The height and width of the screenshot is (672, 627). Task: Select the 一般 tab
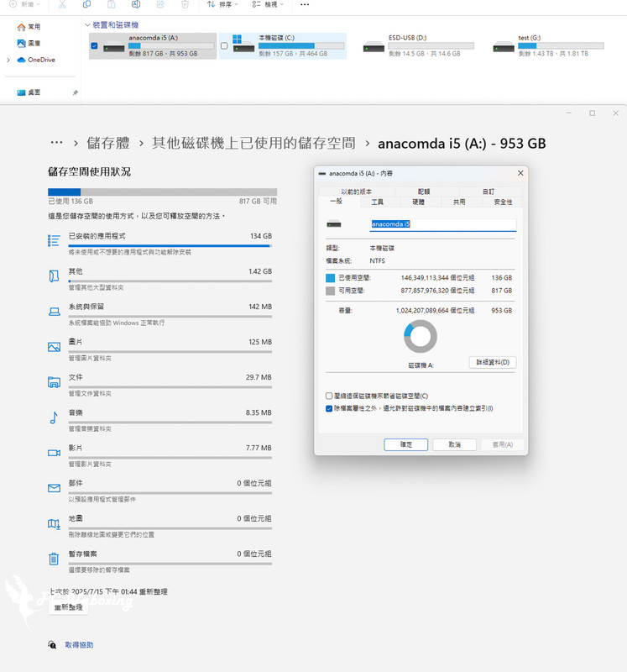point(337,202)
